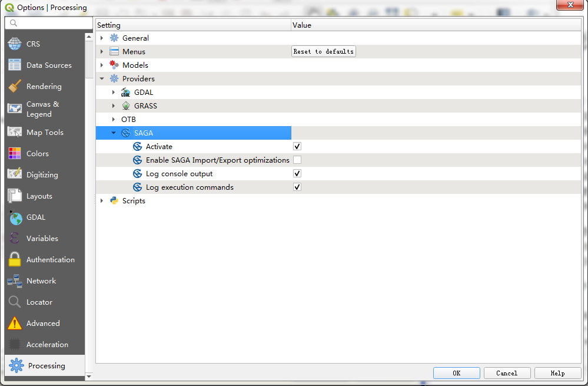Screen dimensions: 588x386
Task: Toggle Log console output checkbox
Action: (297, 173)
